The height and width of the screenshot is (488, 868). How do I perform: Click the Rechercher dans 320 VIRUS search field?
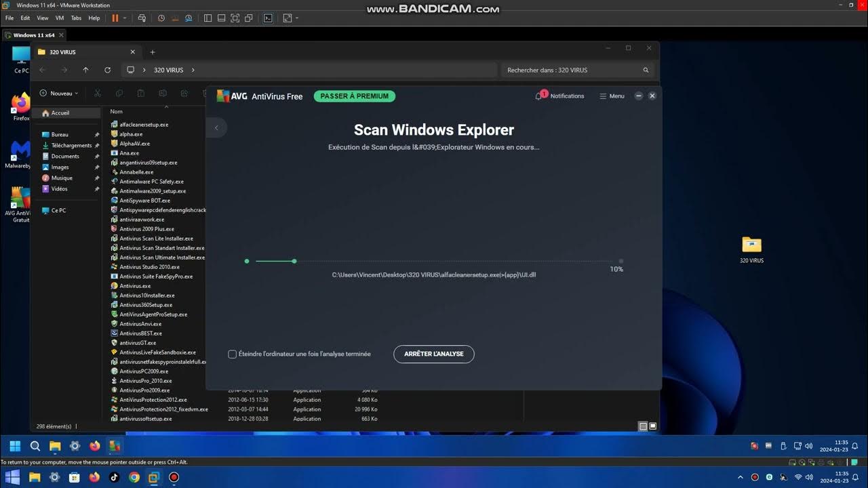coord(579,70)
